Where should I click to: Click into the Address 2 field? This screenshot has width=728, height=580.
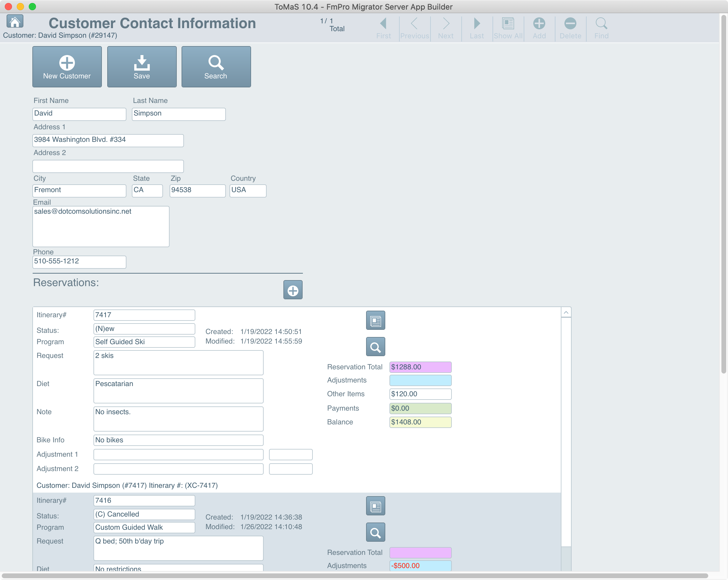pyautogui.click(x=108, y=166)
